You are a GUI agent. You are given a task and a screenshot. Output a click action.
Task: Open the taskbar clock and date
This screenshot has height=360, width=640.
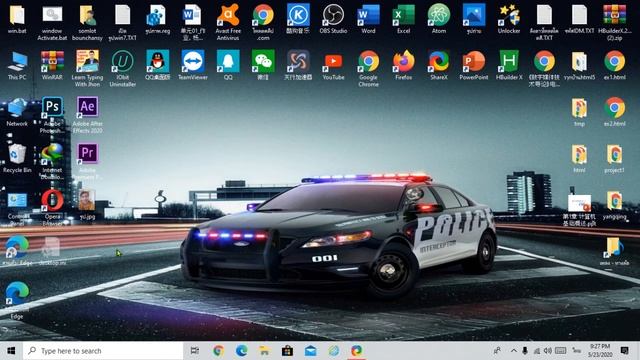pyautogui.click(x=600, y=351)
